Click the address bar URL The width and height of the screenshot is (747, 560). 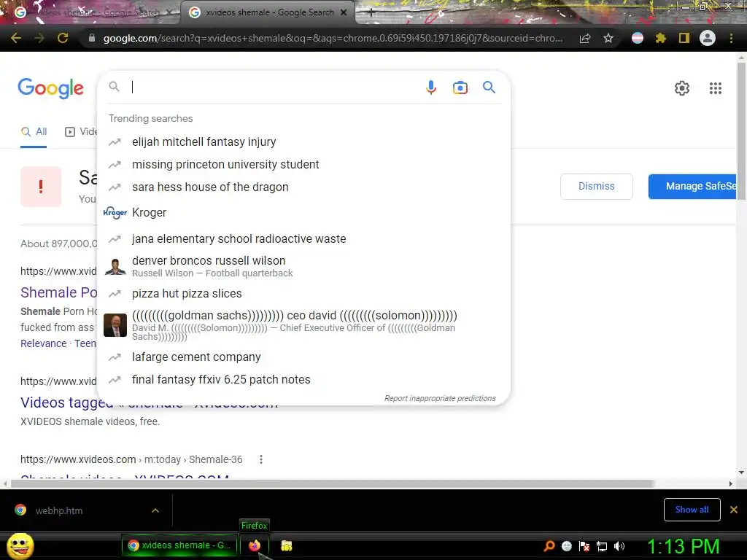pos(333,38)
